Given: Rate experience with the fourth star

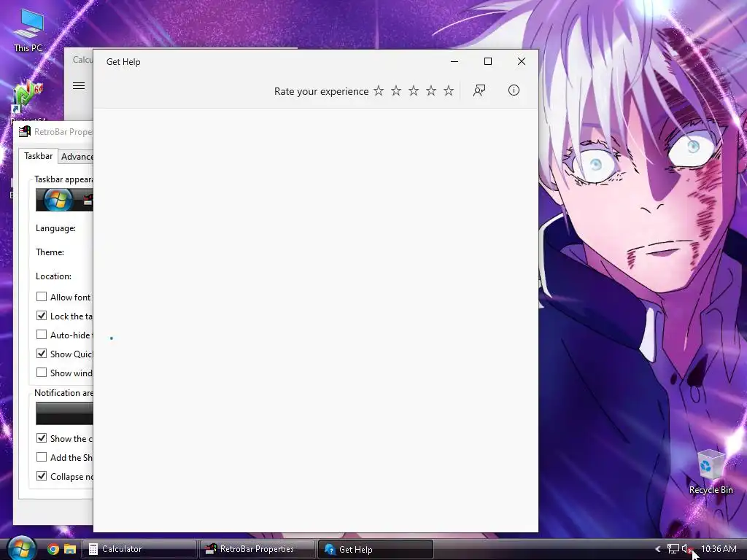Looking at the screenshot, I should [x=431, y=90].
